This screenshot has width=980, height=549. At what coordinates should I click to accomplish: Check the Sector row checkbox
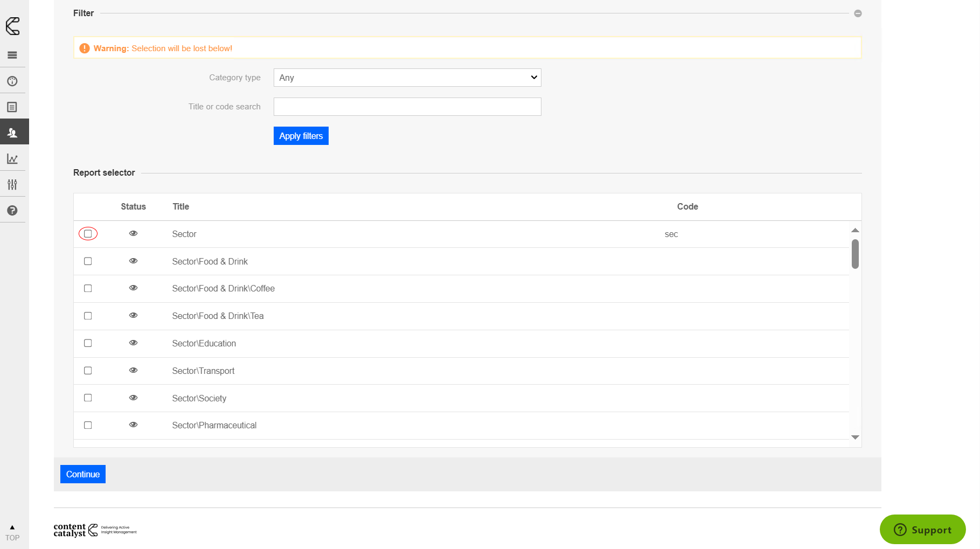click(88, 234)
